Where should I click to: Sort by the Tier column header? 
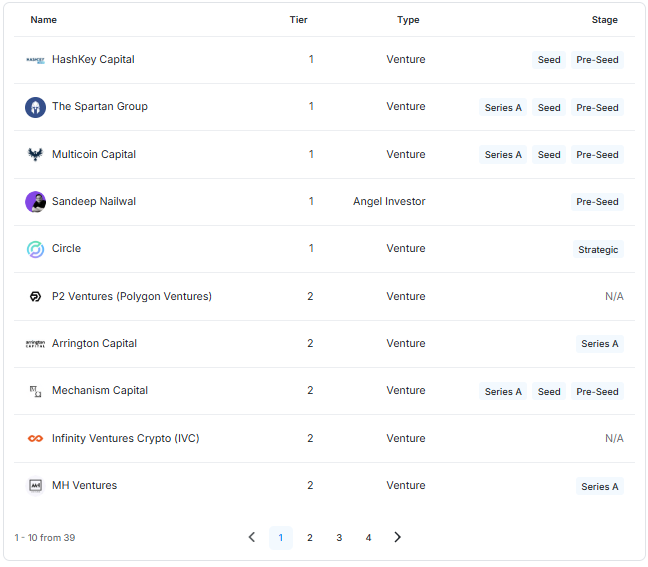coord(298,20)
